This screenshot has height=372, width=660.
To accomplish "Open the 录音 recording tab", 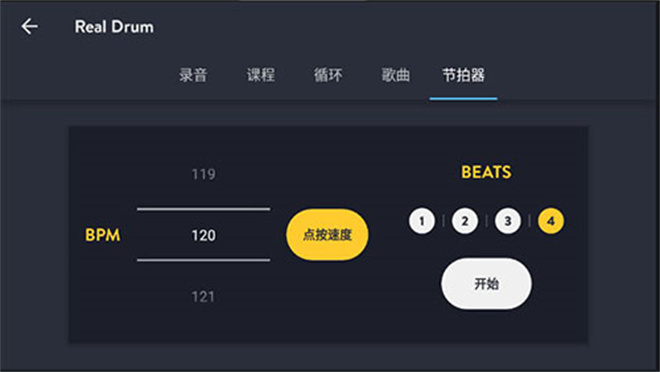I will (x=193, y=75).
